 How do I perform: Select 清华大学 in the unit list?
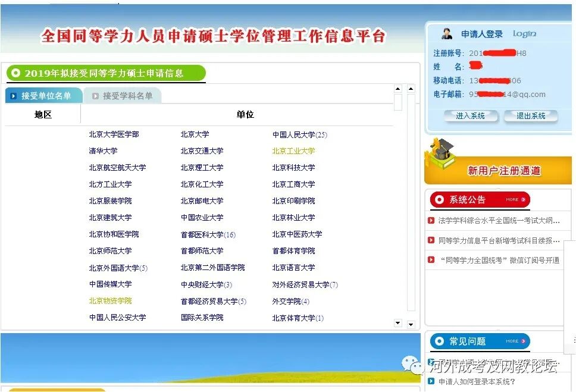tap(103, 151)
